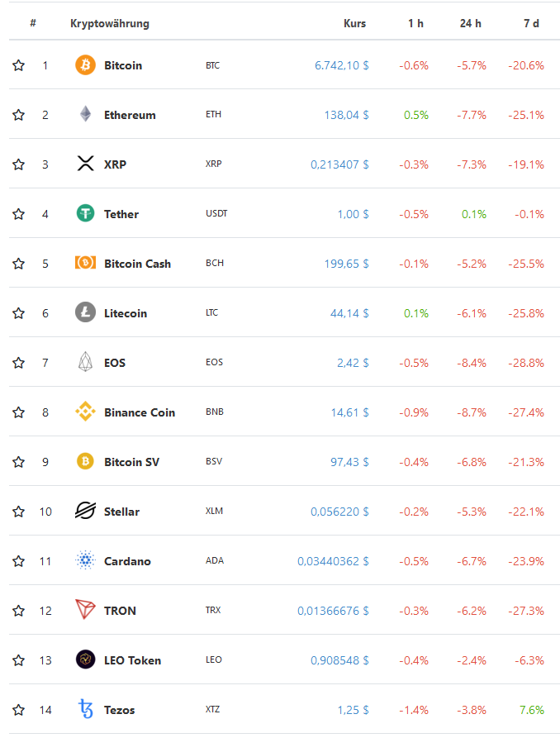Sort table by Kurs column header
This screenshot has height=738, width=560.
[x=354, y=23]
